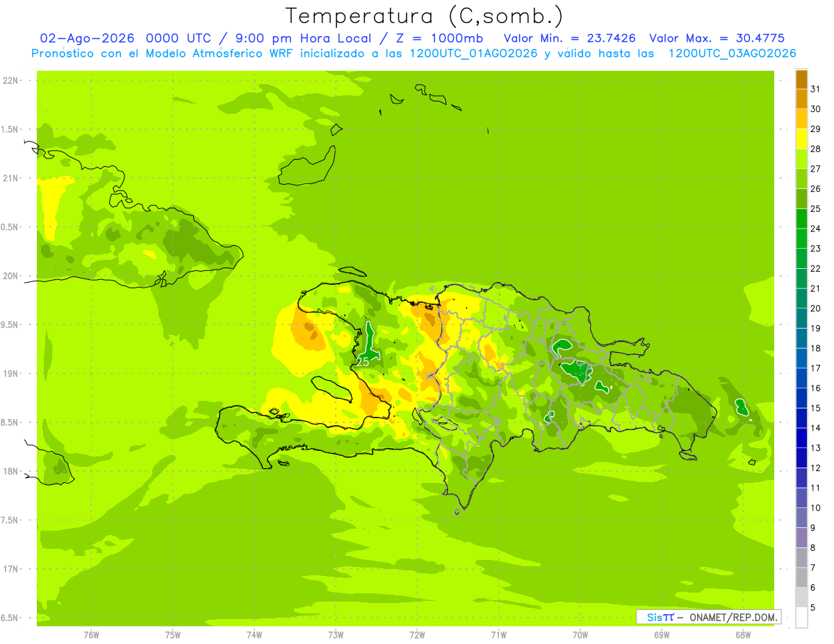Click the '73W' longitude label
This screenshot has width=834, height=644.
pos(336,635)
